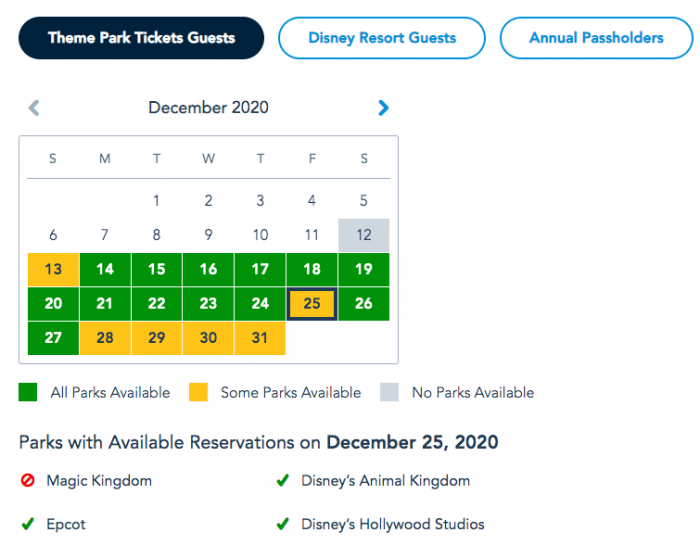Click the December 2020 month heading

(x=208, y=108)
